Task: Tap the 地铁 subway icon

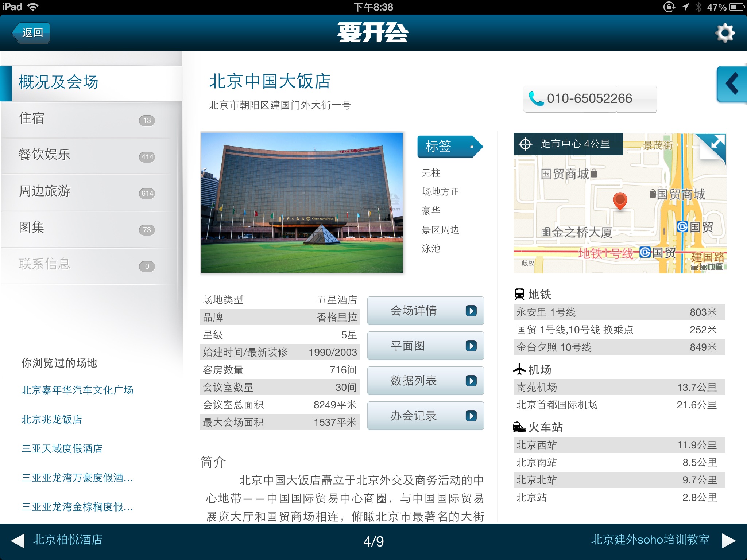Action: click(x=519, y=294)
